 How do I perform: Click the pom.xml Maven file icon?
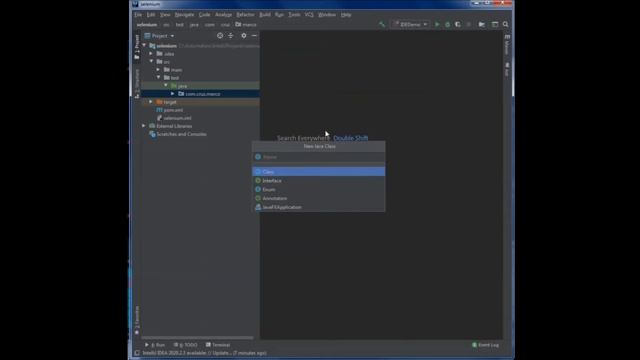point(160,110)
